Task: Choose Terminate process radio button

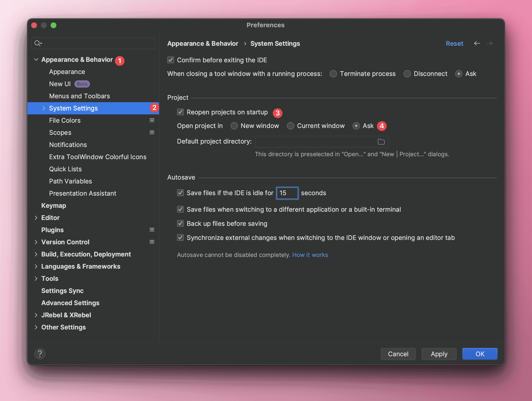Action: point(333,74)
